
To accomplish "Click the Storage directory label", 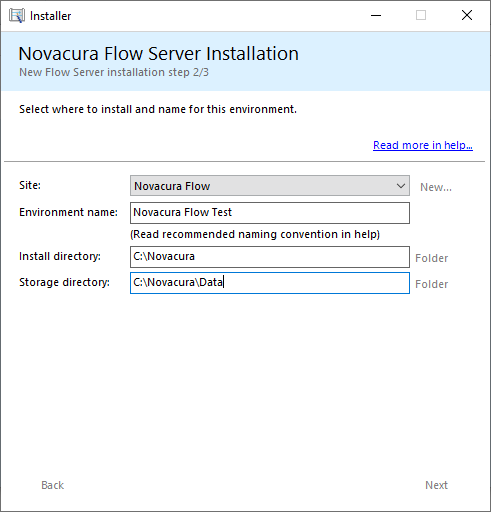I will click(x=64, y=282).
